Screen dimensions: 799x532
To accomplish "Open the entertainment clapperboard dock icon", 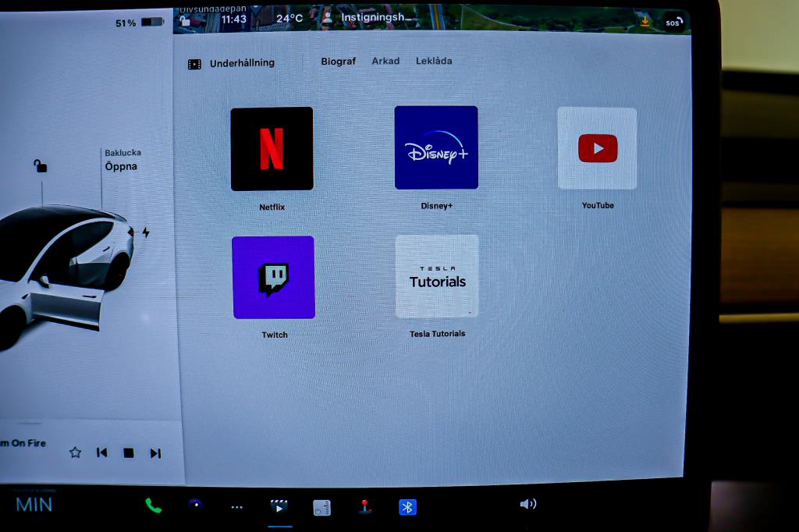I will [x=279, y=506].
